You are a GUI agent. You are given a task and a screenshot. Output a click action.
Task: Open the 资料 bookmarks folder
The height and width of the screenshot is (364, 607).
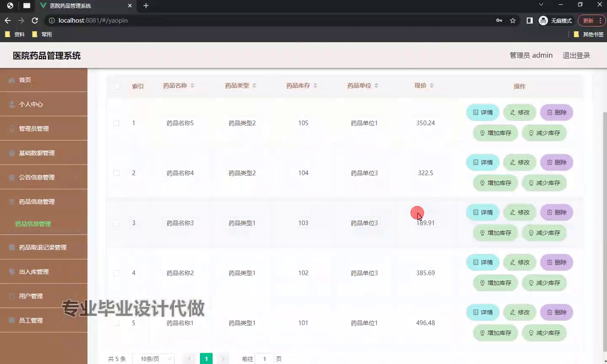tap(15, 35)
